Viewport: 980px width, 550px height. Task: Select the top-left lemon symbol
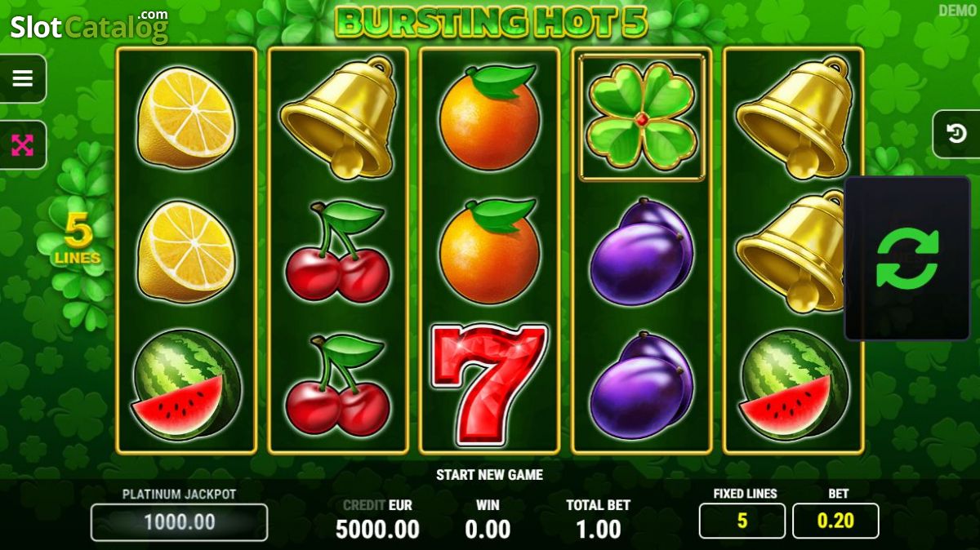(186, 118)
